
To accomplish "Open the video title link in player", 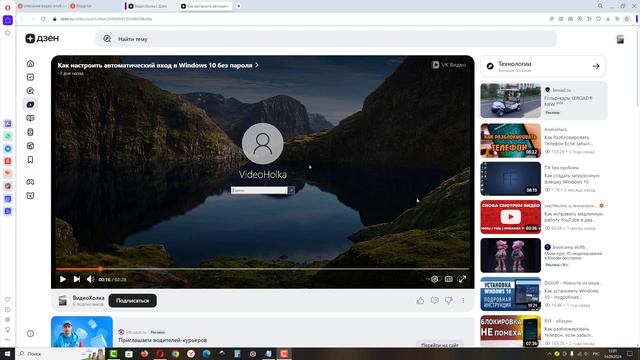I will click(x=158, y=65).
